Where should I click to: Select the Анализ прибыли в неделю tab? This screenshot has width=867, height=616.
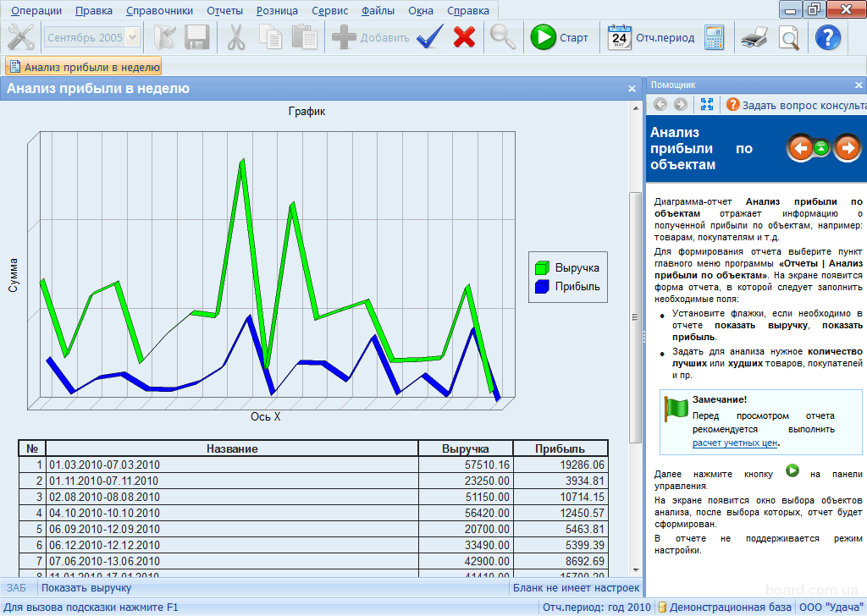(84, 67)
